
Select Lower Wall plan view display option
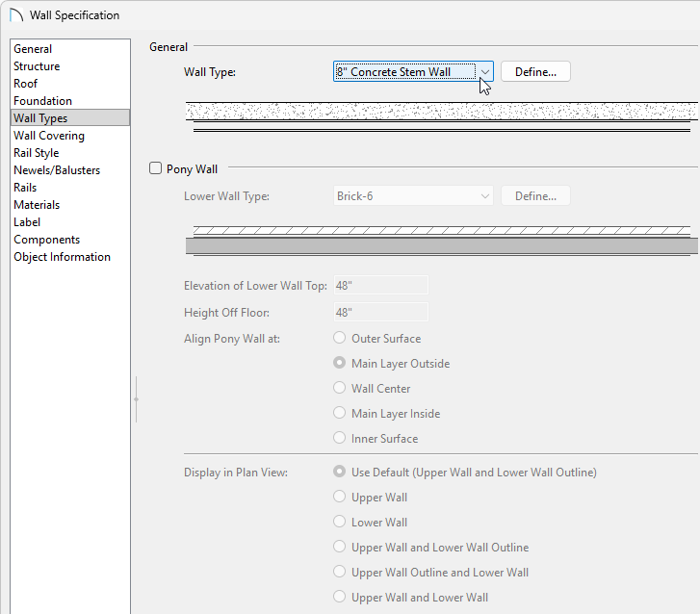tap(339, 522)
